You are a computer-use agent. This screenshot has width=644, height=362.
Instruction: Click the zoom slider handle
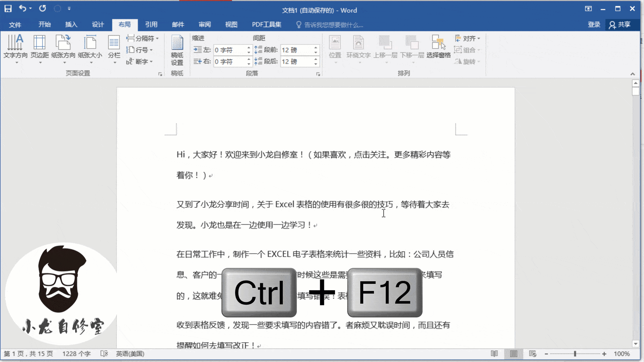[x=575, y=354]
